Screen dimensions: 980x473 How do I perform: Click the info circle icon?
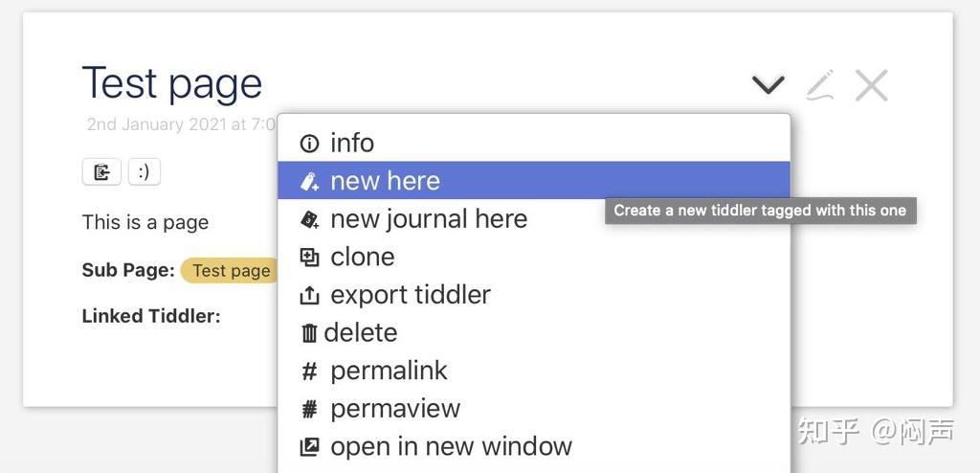[x=309, y=144]
